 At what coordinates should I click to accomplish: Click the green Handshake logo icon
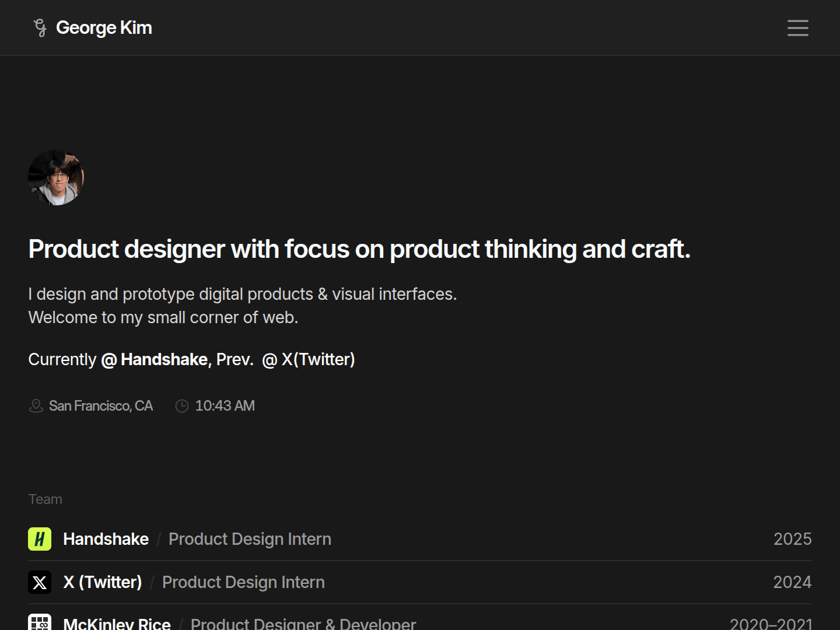(40, 539)
